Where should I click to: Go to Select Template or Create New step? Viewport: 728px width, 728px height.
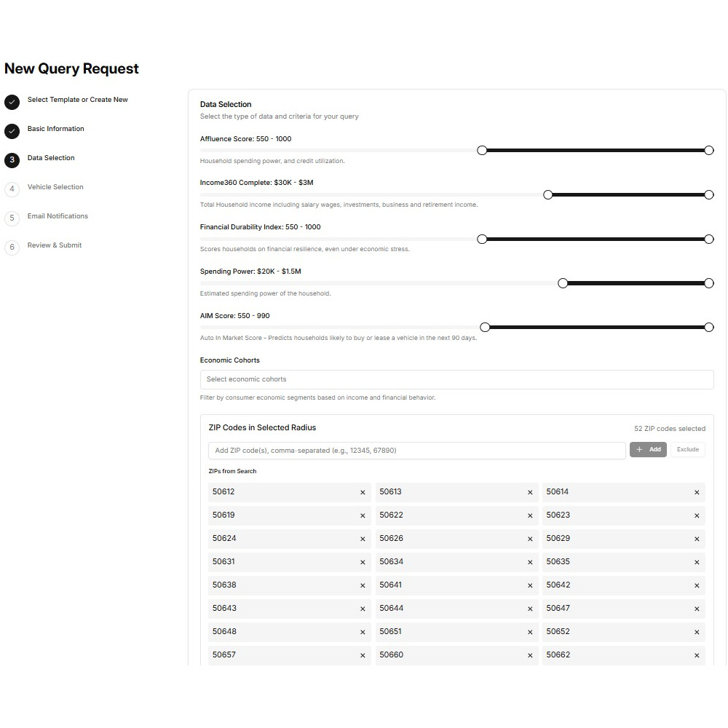(77, 100)
